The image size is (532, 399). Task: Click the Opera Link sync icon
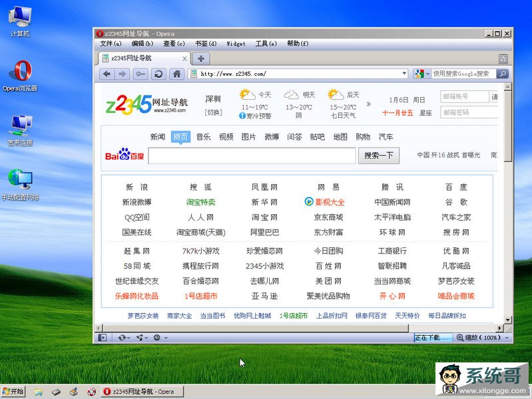coord(122,338)
